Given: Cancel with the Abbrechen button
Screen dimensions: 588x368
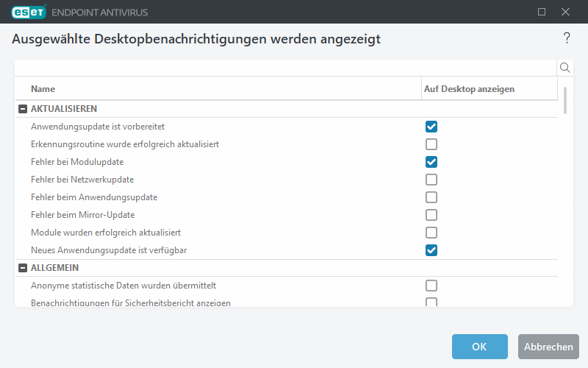Looking at the screenshot, I should [548, 347].
